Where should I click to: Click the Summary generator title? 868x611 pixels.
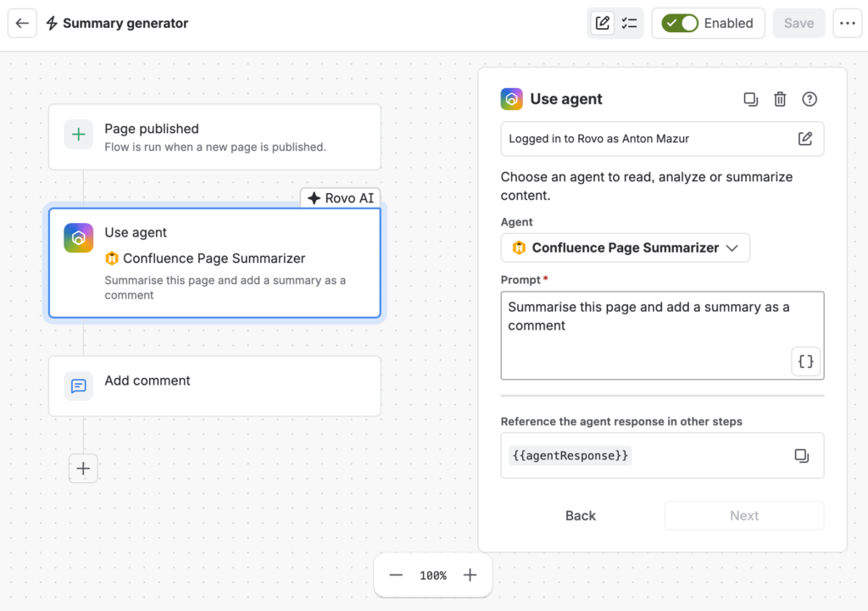click(x=125, y=23)
